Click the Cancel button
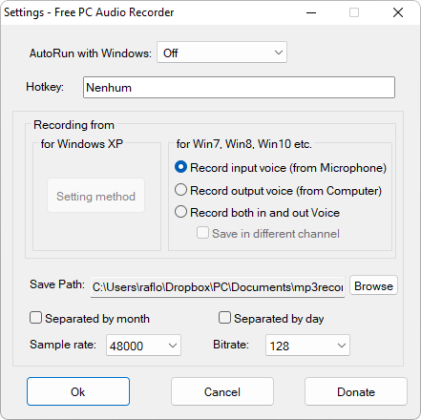Viewport: 421px width, 420px height. click(222, 392)
